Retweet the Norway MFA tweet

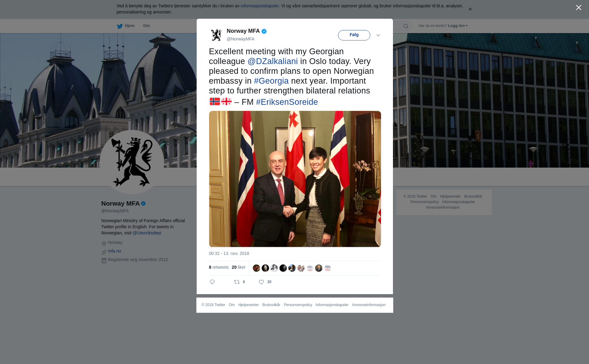(x=237, y=282)
